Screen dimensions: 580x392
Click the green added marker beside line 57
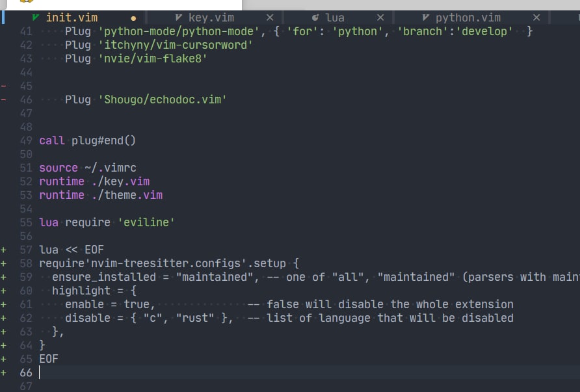(5, 250)
